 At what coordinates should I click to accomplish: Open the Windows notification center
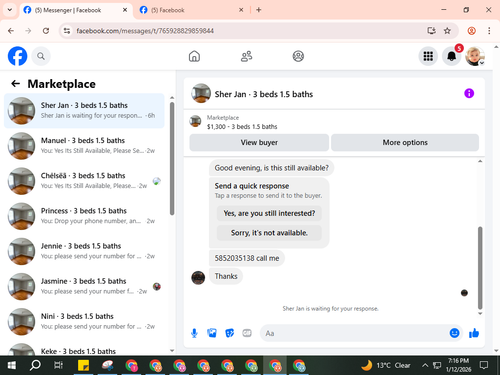click(x=484, y=365)
